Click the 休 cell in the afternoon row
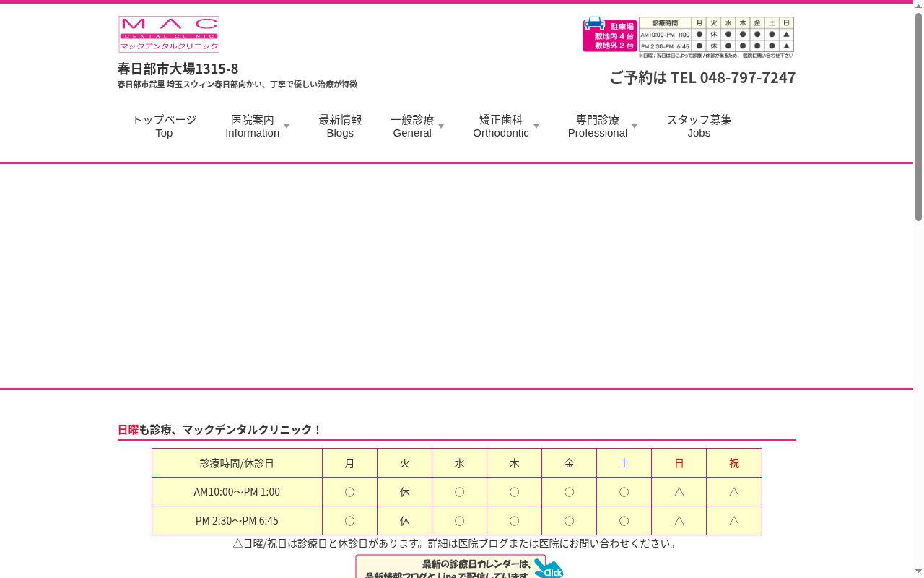The image size is (924, 578). (405, 521)
